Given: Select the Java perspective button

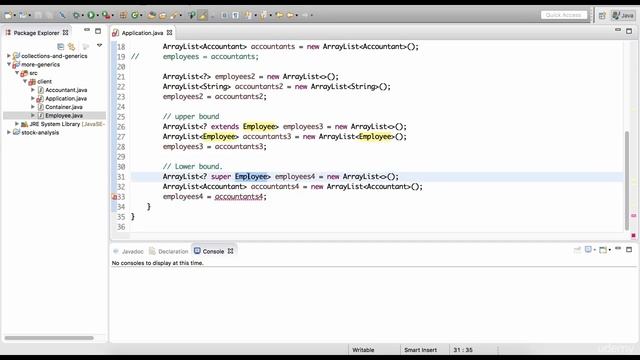Looking at the screenshot, I should pyautogui.click(x=623, y=16).
